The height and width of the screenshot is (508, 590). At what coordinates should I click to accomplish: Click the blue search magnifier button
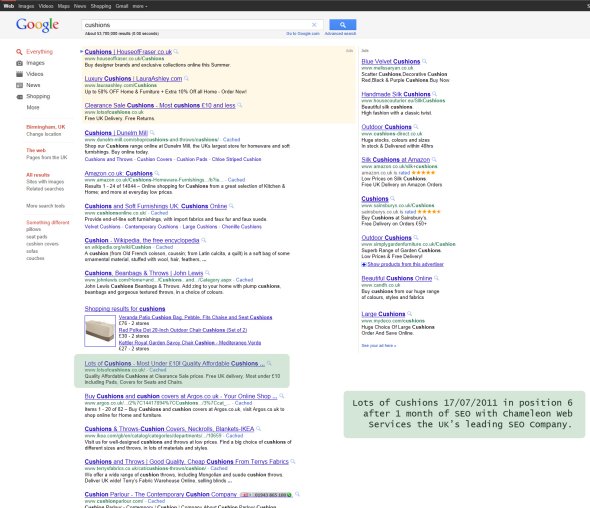point(342,24)
